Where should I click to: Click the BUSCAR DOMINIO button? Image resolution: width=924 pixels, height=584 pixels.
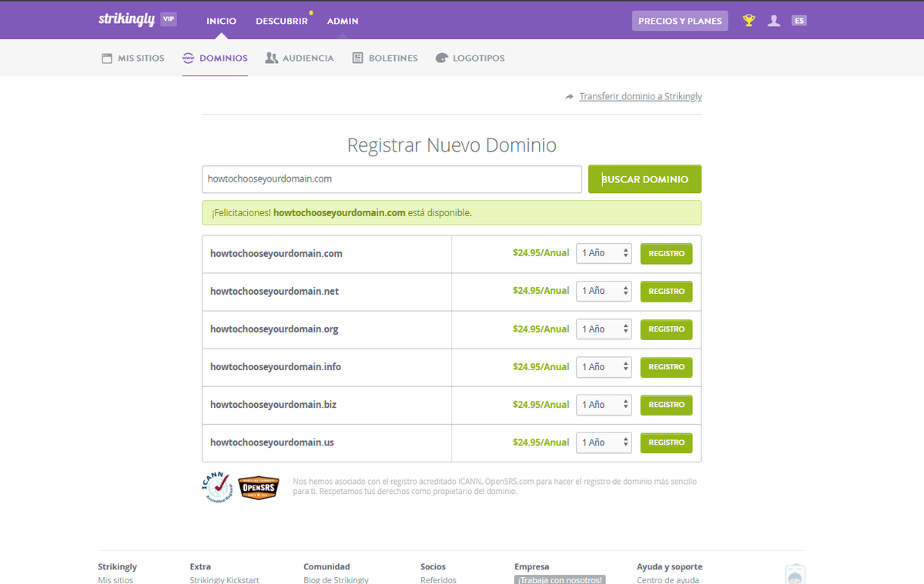(x=645, y=179)
